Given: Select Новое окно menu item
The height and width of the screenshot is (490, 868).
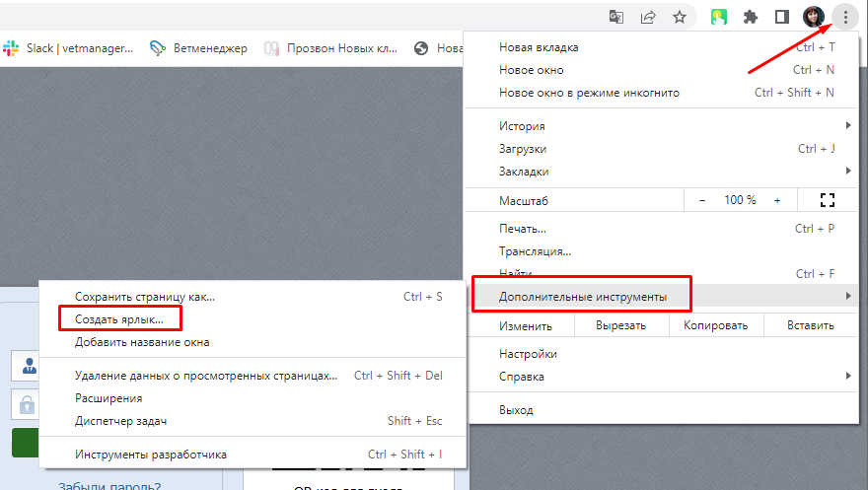Looking at the screenshot, I should [x=662, y=70].
